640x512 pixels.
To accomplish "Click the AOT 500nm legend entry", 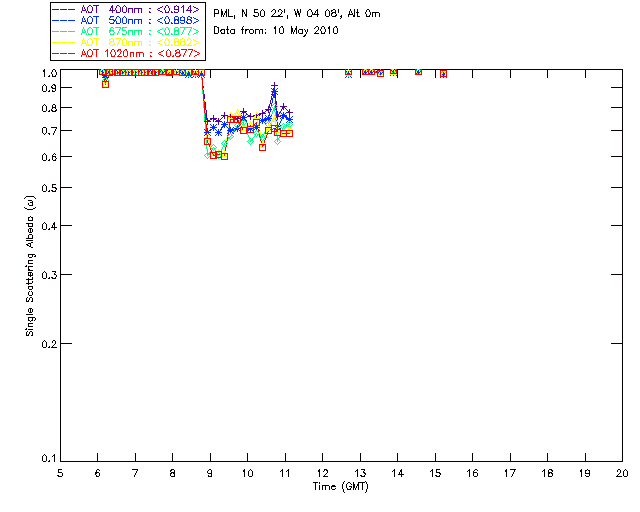I will pos(126,20).
